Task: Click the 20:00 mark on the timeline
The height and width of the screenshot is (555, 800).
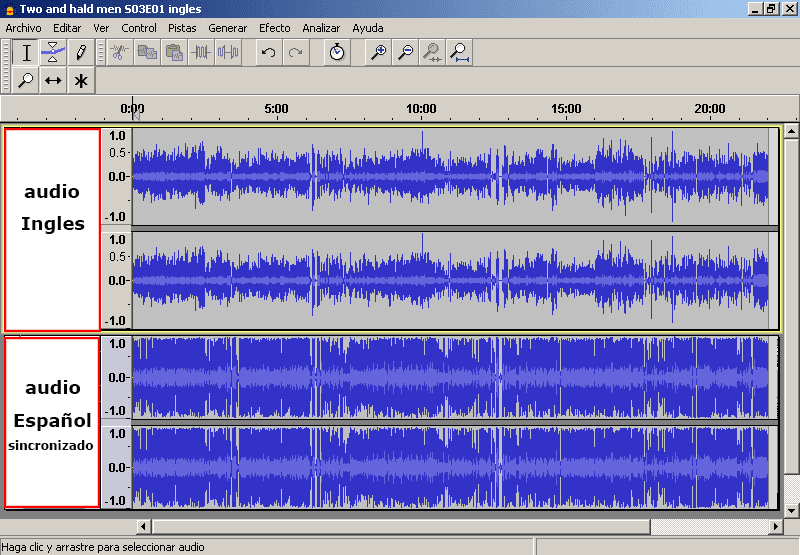Action: pyautogui.click(x=710, y=109)
